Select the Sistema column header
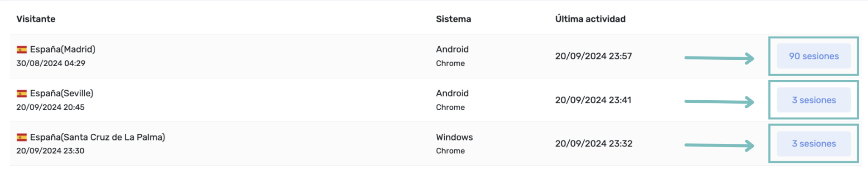 [x=453, y=19]
